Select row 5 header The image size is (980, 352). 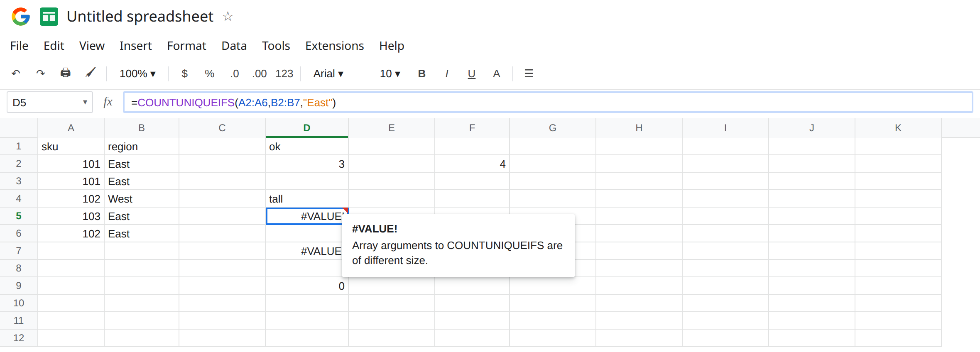[x=19, y=216]
